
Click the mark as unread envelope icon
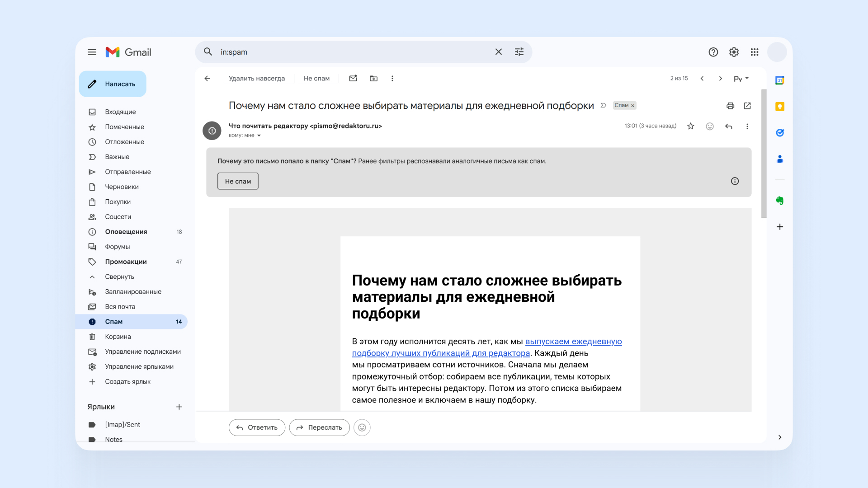[353, 78]
